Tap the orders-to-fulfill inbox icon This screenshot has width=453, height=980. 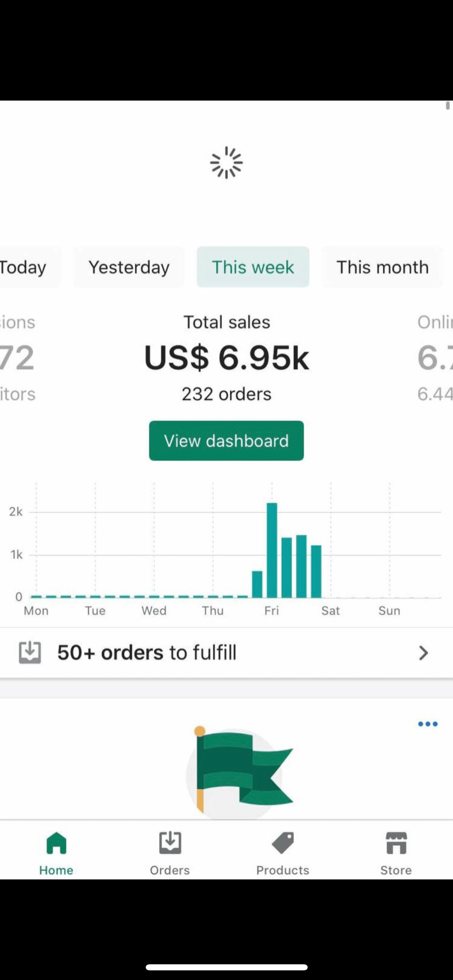pos(30,653)
